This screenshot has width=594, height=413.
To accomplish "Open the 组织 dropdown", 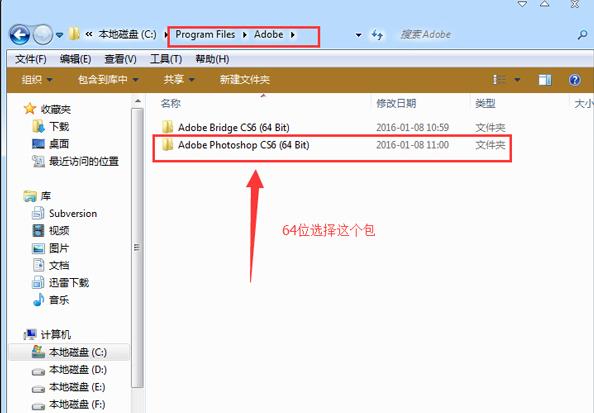I will tap(37, 80).
